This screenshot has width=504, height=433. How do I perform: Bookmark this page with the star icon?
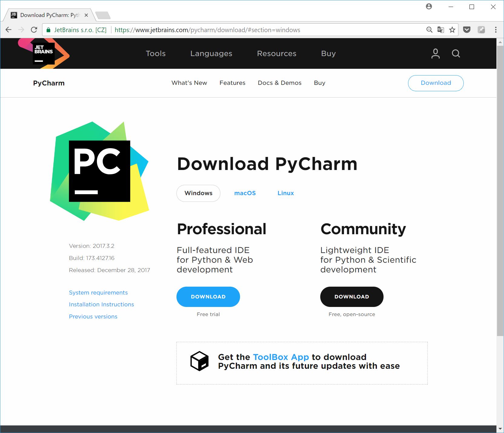tap(452, 30)
